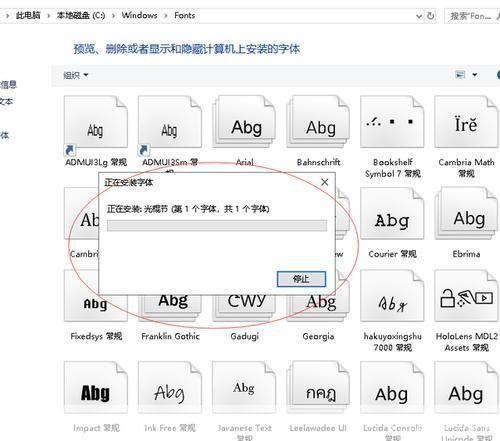Click the search Fonts input field
This screenshot has height=441, width=500.
[472, 16]
